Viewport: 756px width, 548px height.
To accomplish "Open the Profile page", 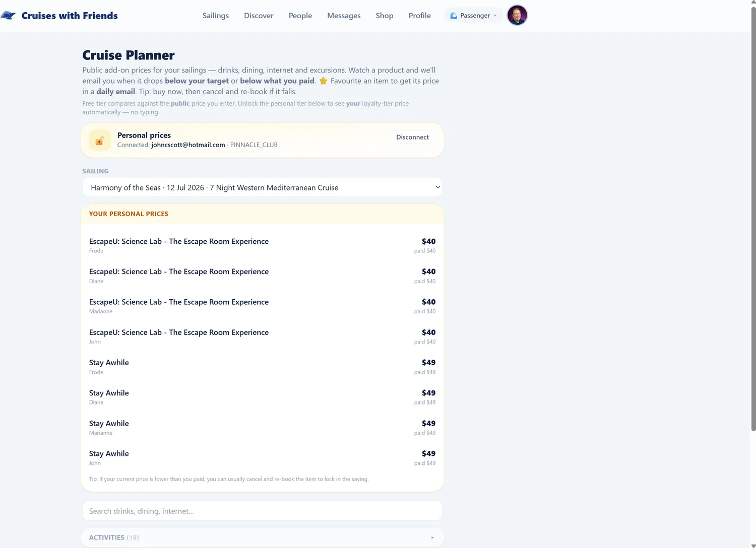I will pyautogui.click(x=420, y=16).
